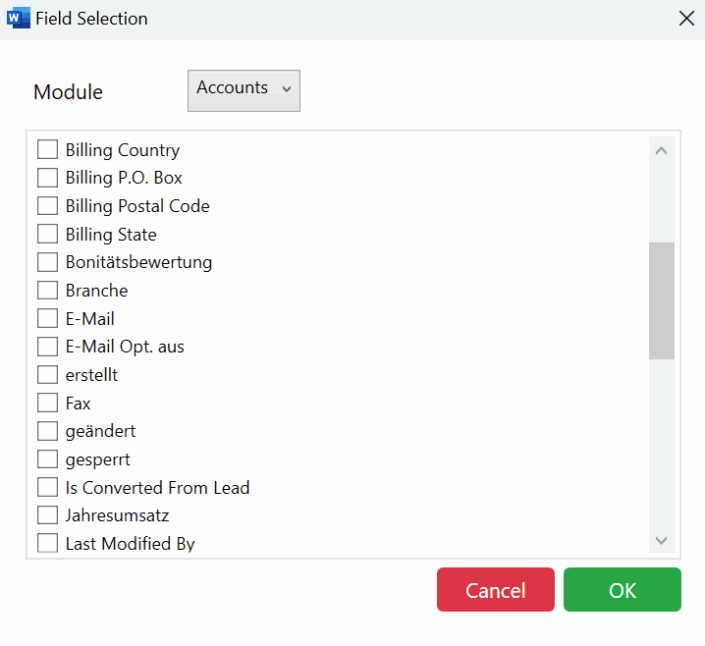Toggle the Jahresumsatz checkbox
Screen dimensions: 705x646
coord(47,515)
